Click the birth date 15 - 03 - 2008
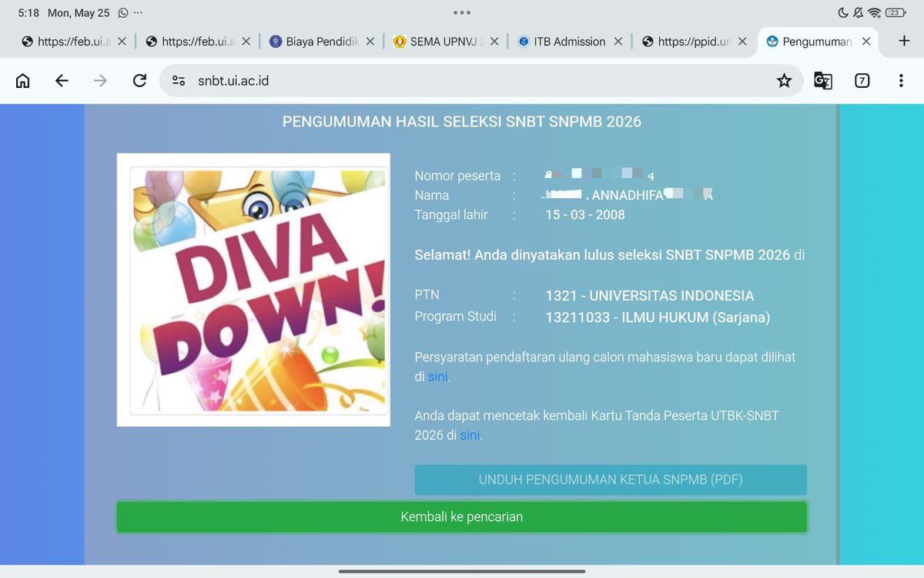 [585, 215]
